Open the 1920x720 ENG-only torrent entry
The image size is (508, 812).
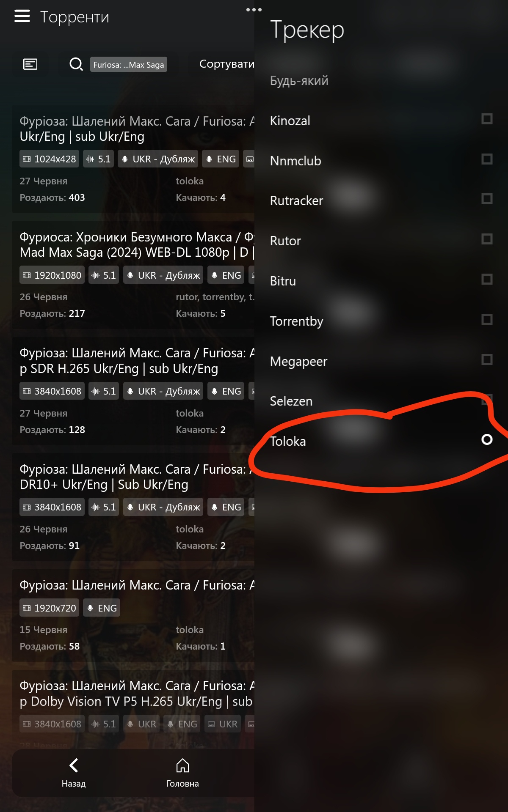tap(133, 615)
